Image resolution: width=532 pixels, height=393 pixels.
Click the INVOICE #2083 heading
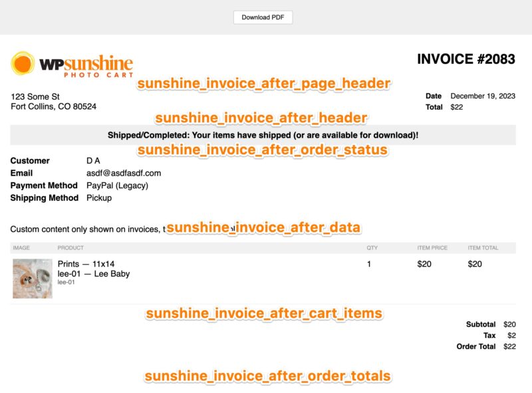(465, 59)
